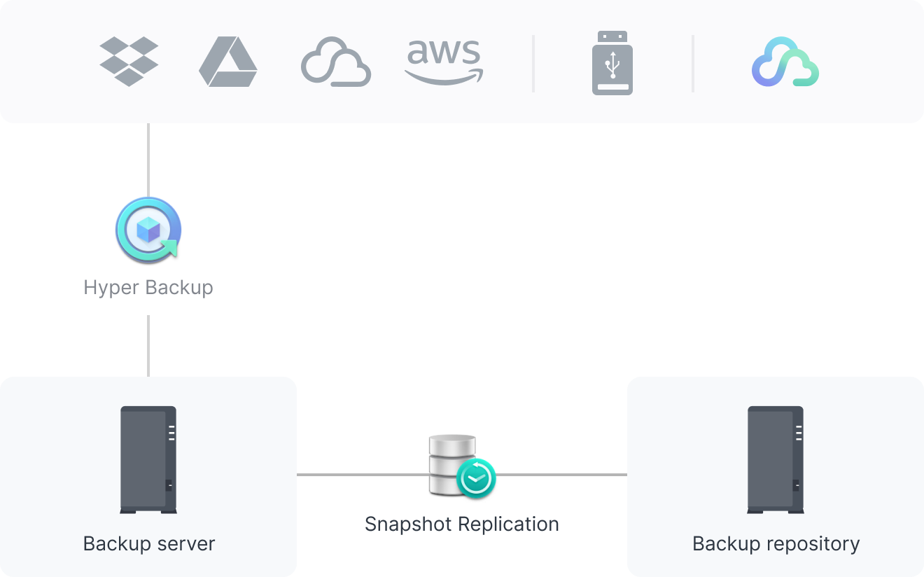This screenshot has width=924, height=577.
Task: Click the top cloud destinations panel
Action: point(462,62)
